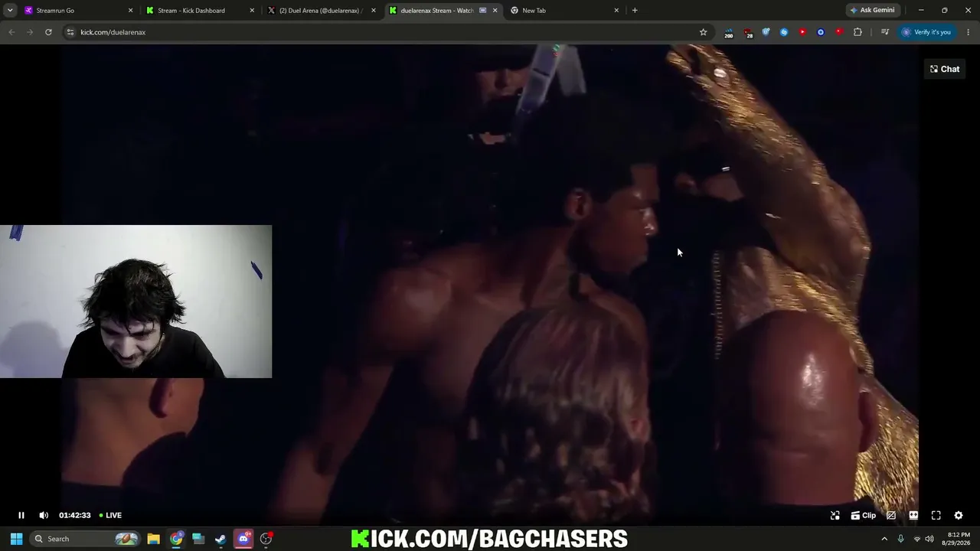Open the extension showing badge 200

[x=728, y=32]
